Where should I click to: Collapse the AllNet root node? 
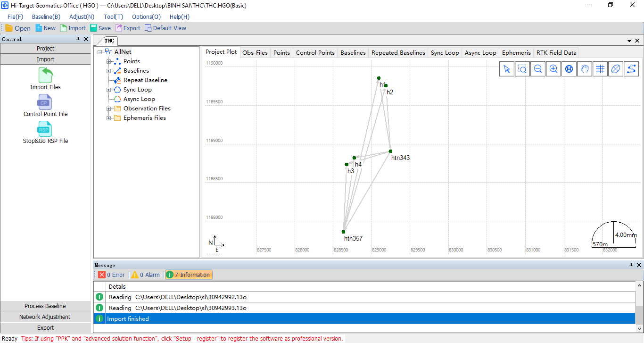click(100, 52)
